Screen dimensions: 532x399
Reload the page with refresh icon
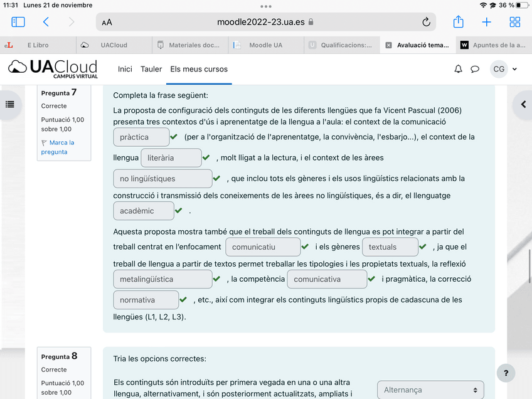(427, 22)
